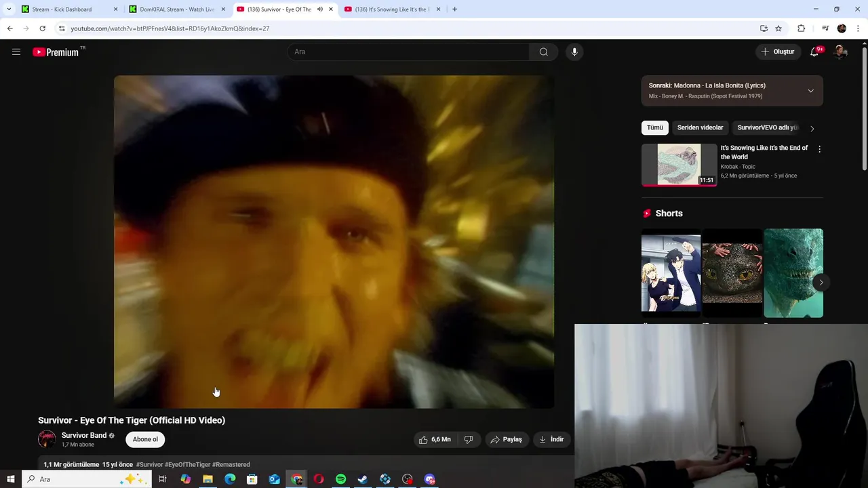This screenshot has height=488, width=868.
Task: View site information icon in address bar
Action: coord(62,28)
